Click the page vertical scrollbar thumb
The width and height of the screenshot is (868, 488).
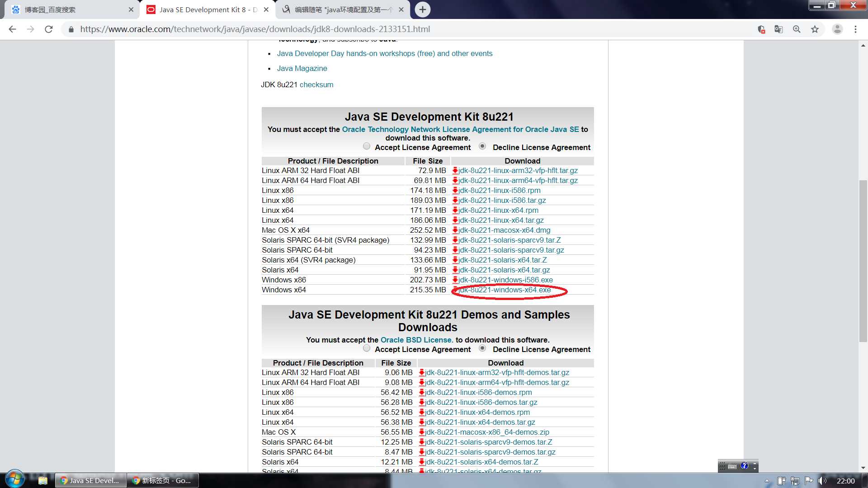[x=863, y=261]
